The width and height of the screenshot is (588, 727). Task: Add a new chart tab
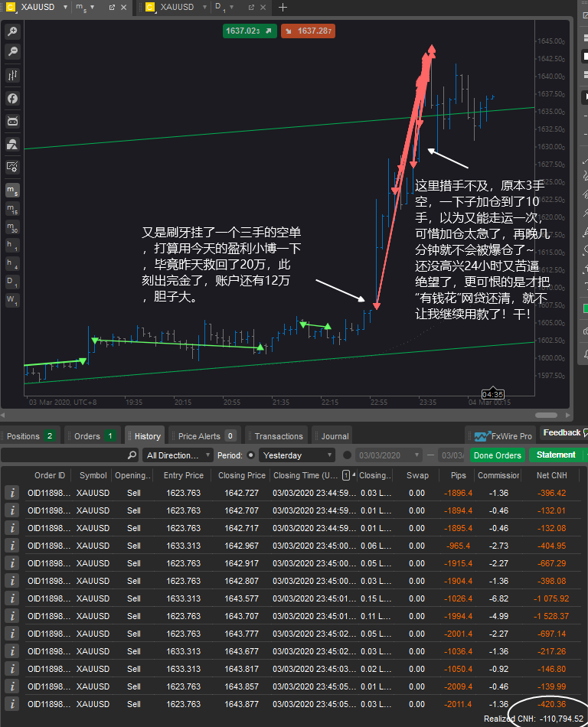pos(283,8)
